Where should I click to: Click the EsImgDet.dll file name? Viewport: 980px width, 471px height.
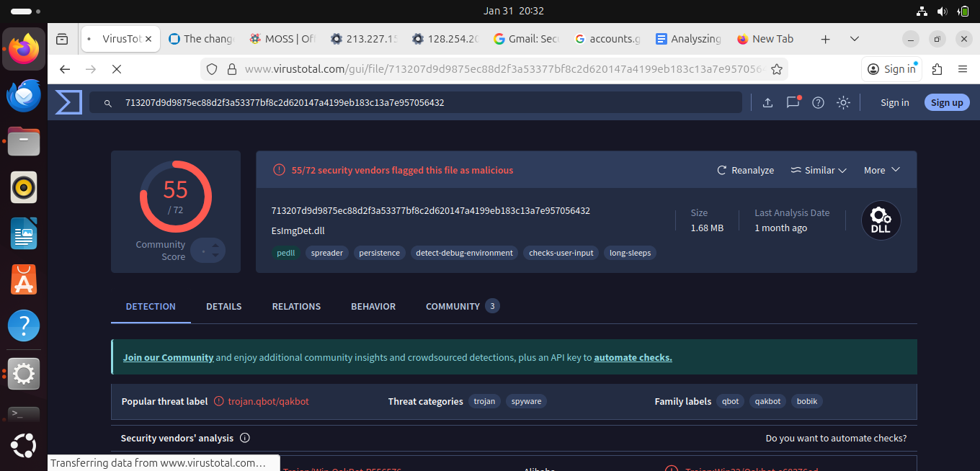click(298, 231)
